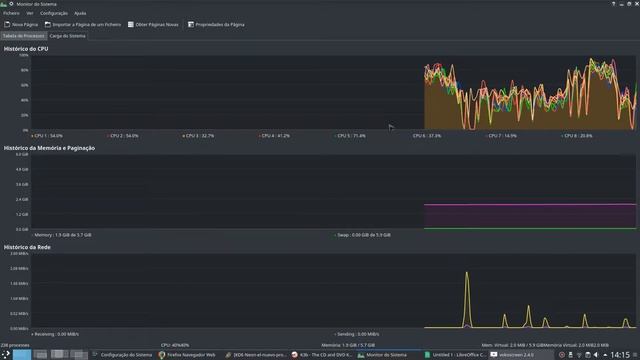Open Propriedades da Página
The width and height of the screenshot is (640, 360).
[x=216, y=24]
